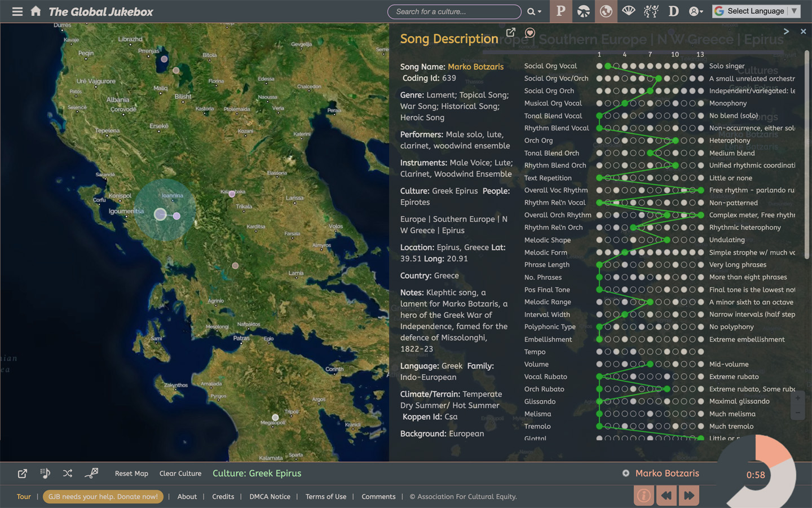Click the map marker near Megalopoli
The height and width of the screenshot is (508, 812).
point(275,418)
